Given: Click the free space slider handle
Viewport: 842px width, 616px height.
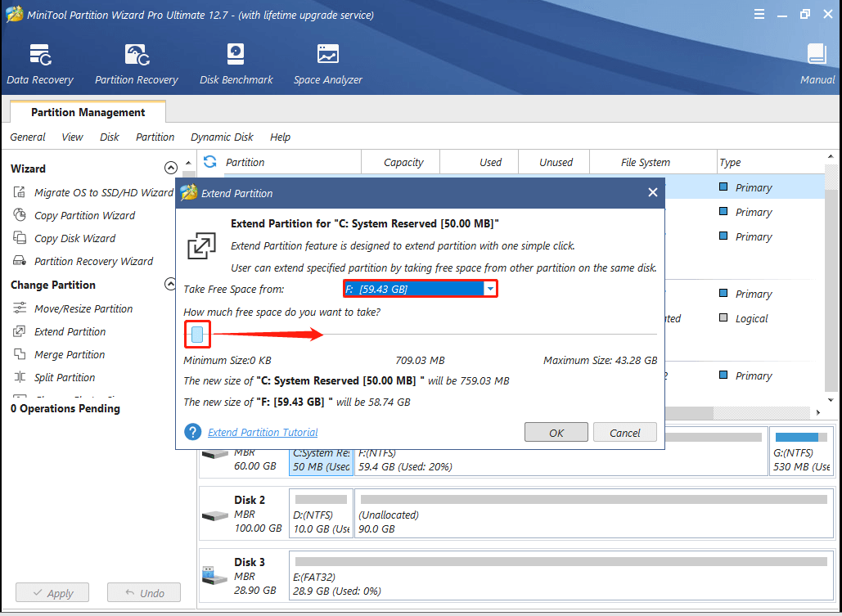Looking at the screenshot, I should tap(197, 334).
